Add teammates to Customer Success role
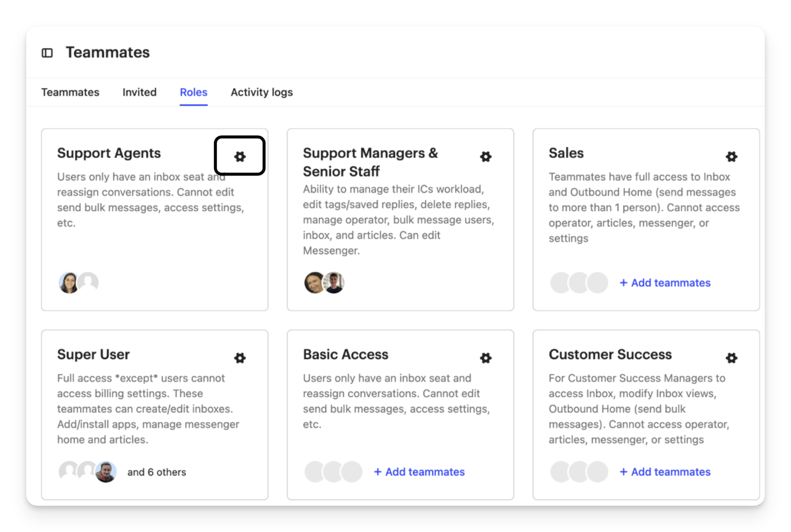 (x=665, y=472)
